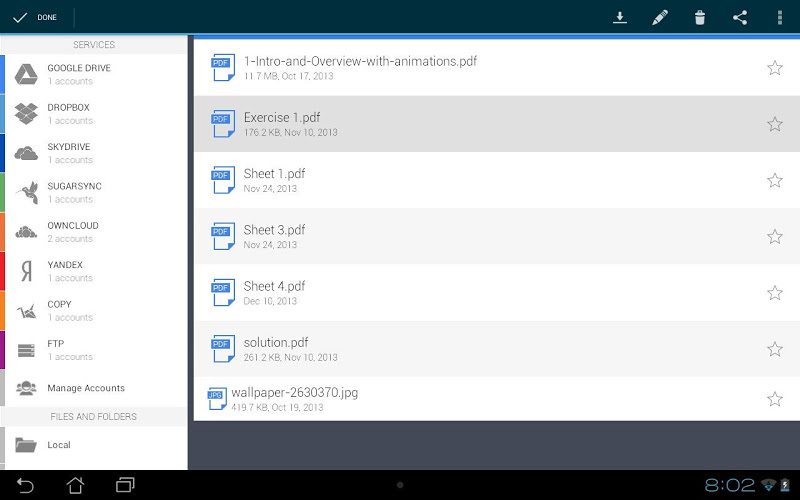Tap PDF icon of solution.pdf

[223, 348]
